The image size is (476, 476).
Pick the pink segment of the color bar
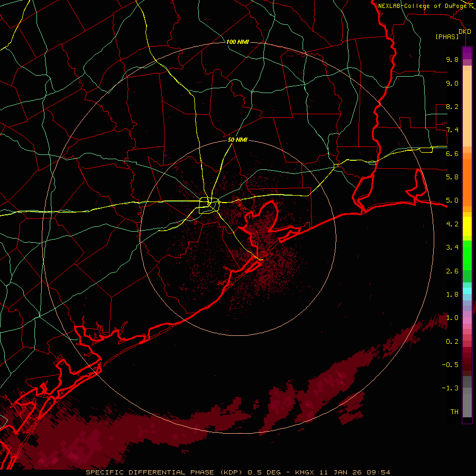(467, 321)
